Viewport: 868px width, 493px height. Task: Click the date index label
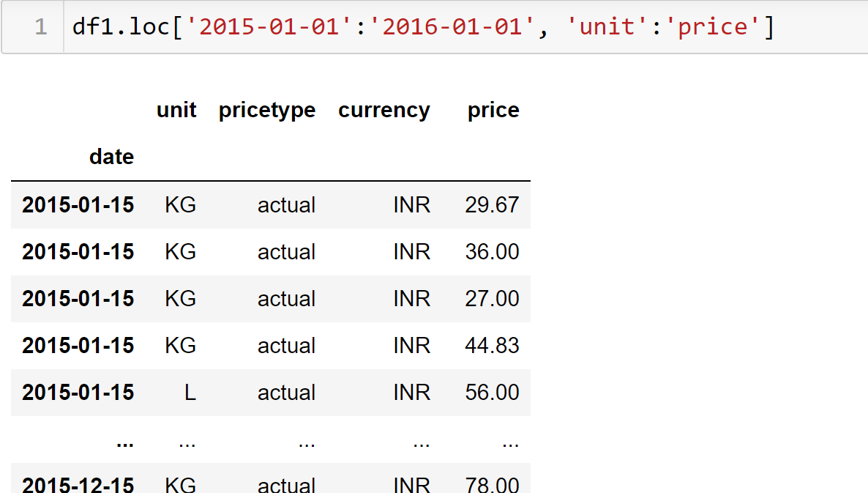(x=111, y=157)
